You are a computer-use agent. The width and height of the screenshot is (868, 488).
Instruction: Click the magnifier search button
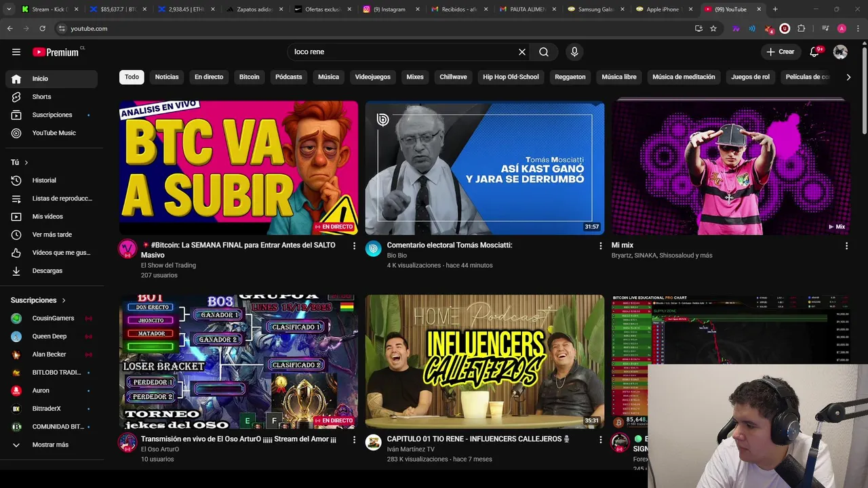[x=544, y=52]
